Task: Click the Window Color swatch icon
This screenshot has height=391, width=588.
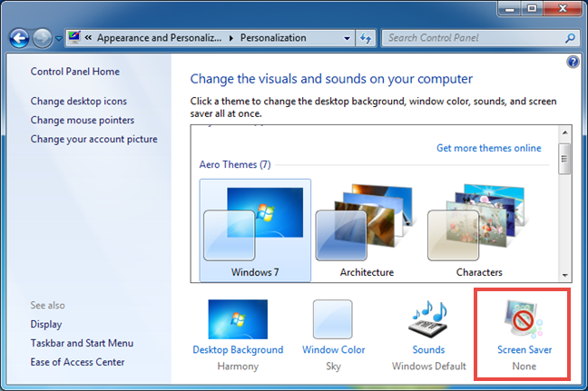Action: [333, 319]
